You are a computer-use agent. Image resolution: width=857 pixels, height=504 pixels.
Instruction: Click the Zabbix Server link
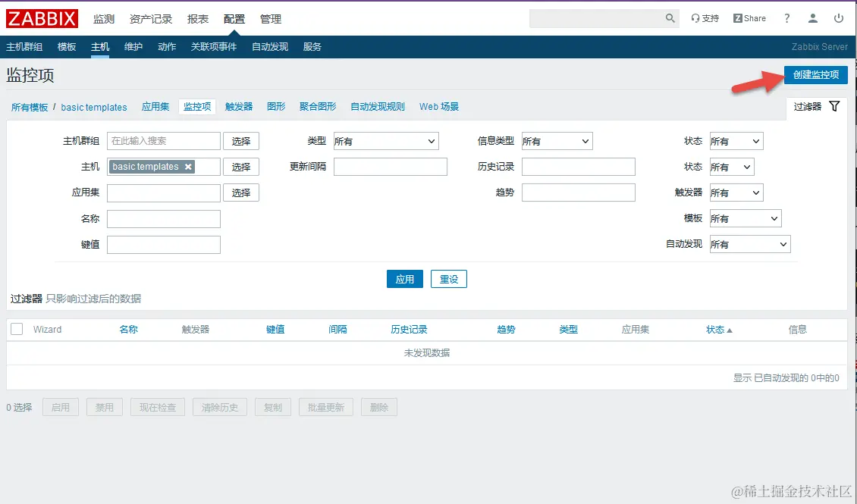tap(819, 46)
